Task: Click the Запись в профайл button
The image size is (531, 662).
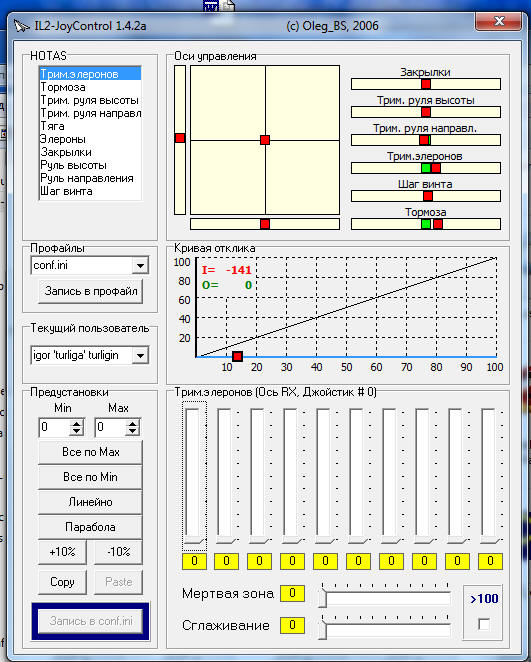Action: tap(91, 291)
